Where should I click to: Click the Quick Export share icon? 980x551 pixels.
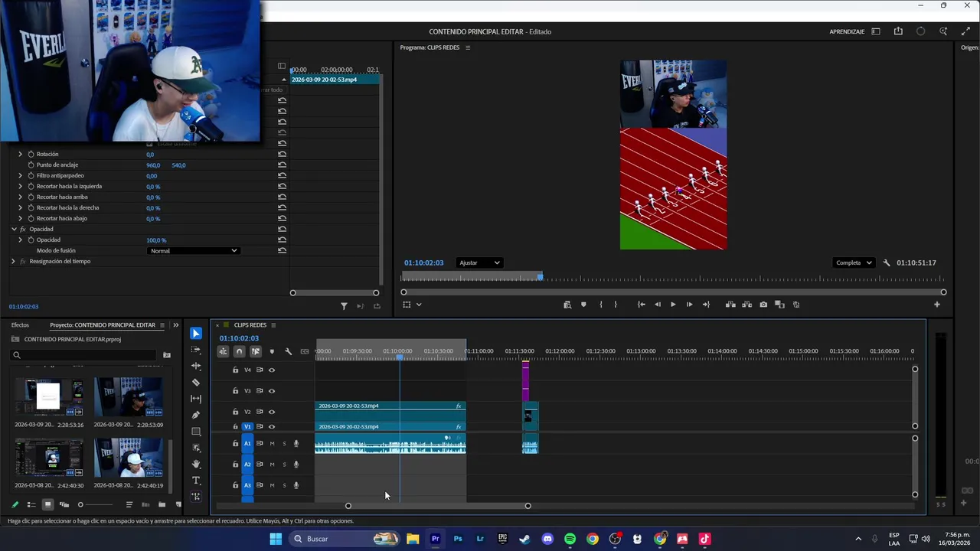tap(898, 31)
